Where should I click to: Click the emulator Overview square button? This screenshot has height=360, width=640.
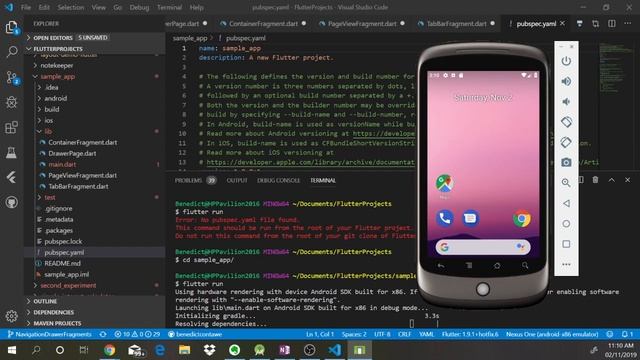tap(566, 244)
